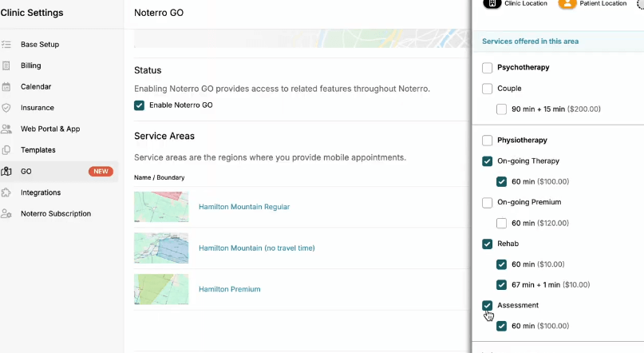Check the On-going Premium checkbox
The image size is (644, 353).
[487, 203]
